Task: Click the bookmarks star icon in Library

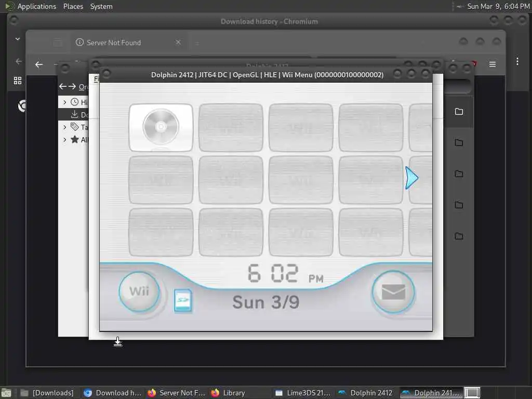Action: point(75,139)
